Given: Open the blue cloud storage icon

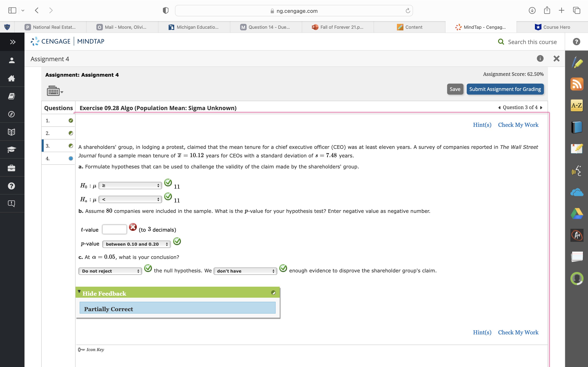Looking at the screenshot, I should (577, 192).
